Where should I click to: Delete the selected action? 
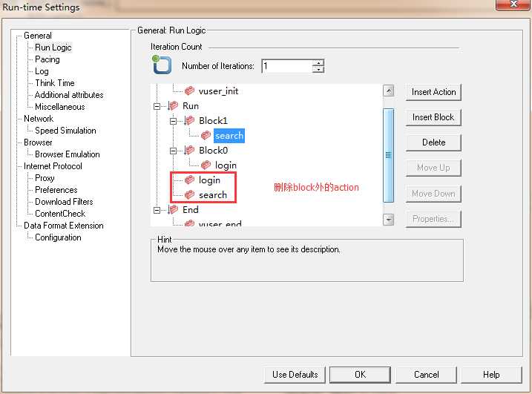(x=433, y=142)
